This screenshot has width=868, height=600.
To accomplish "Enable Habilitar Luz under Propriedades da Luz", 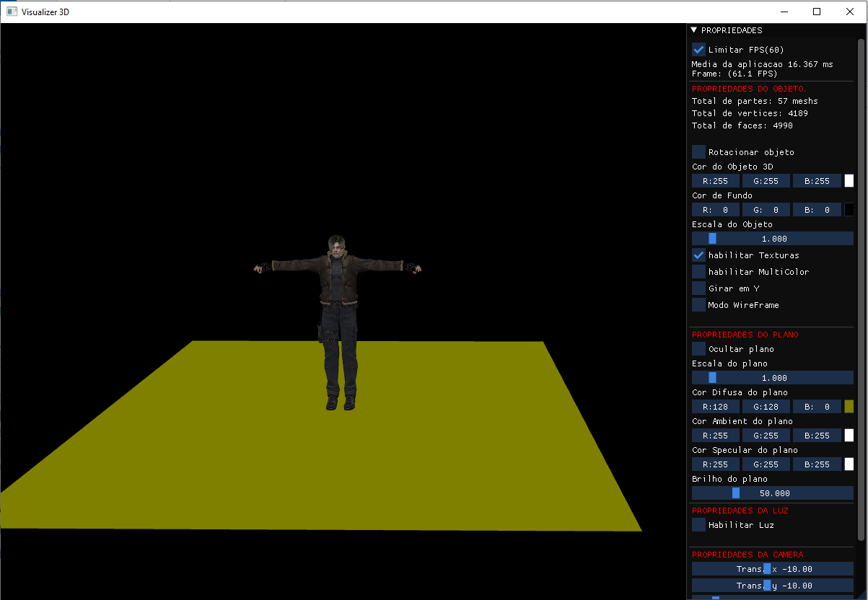I will click(698, 524).
